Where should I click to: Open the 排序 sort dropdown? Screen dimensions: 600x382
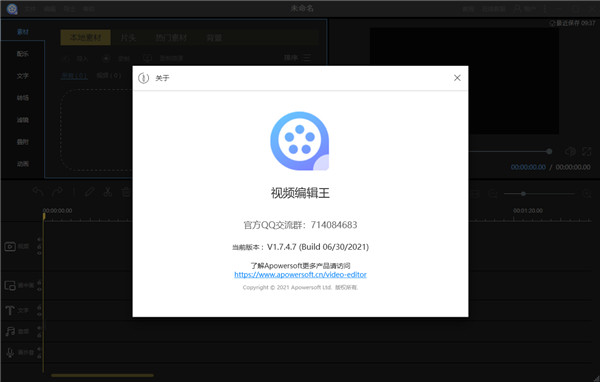297,58
